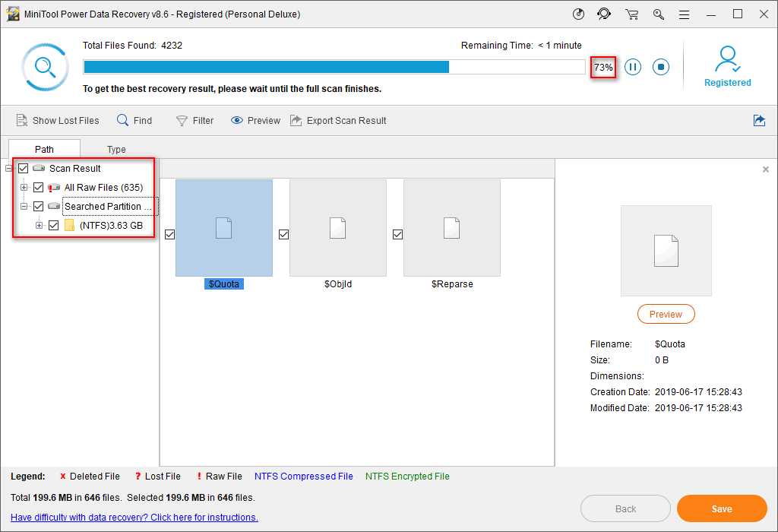Open the hamburger menu icon
Screen dimensions: 778x532
[685, 15]
